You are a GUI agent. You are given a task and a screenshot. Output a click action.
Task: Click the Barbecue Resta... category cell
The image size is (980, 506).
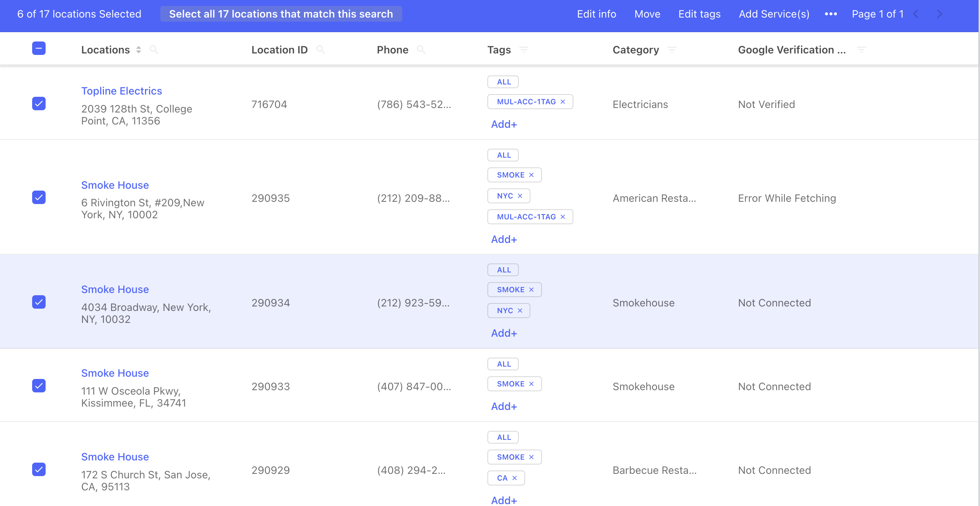tap(654, 470)
